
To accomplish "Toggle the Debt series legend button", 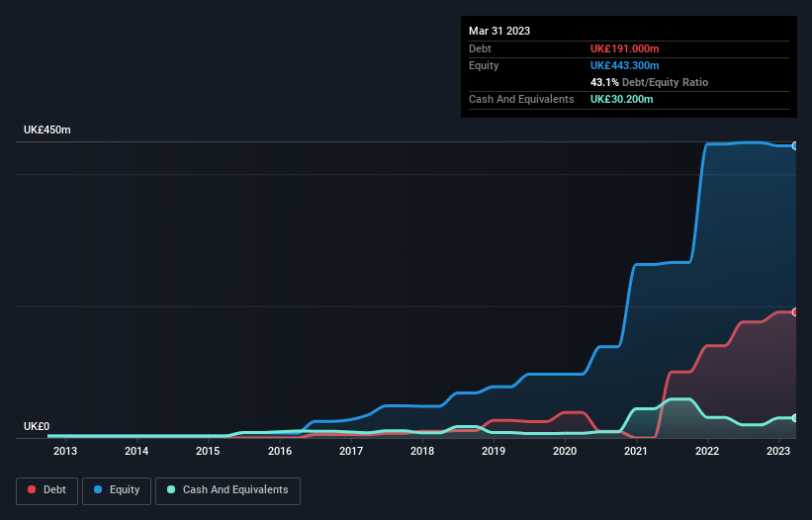I will (x=47, y=490).
